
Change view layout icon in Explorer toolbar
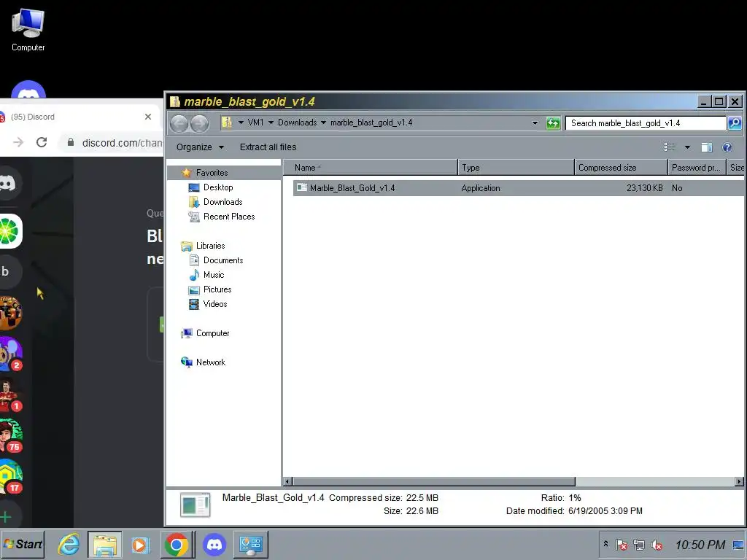pyautogui.click(x=670, y=147)
